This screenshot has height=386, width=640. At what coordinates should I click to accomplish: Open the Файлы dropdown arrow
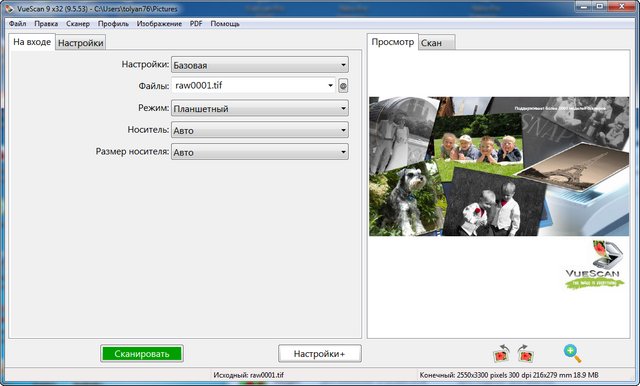point(330,86)
